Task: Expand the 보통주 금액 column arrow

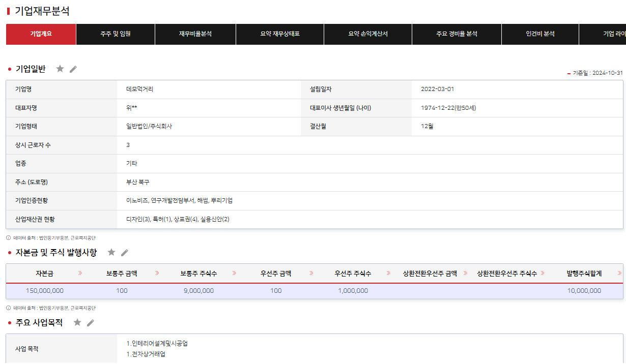Action: pos(157,273)
